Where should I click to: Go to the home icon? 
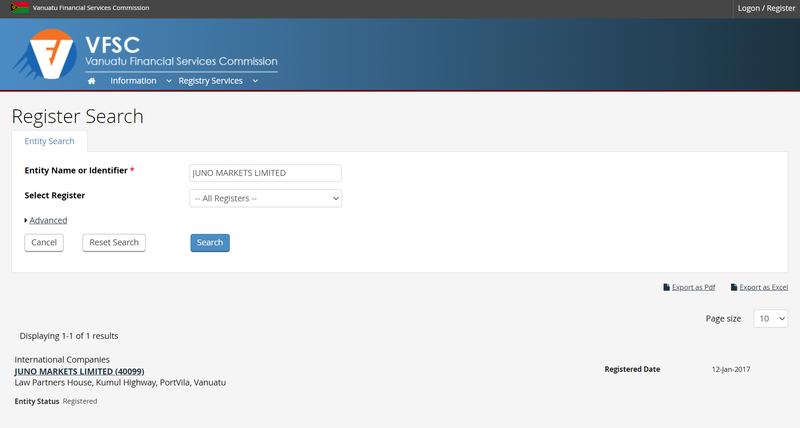91,81
